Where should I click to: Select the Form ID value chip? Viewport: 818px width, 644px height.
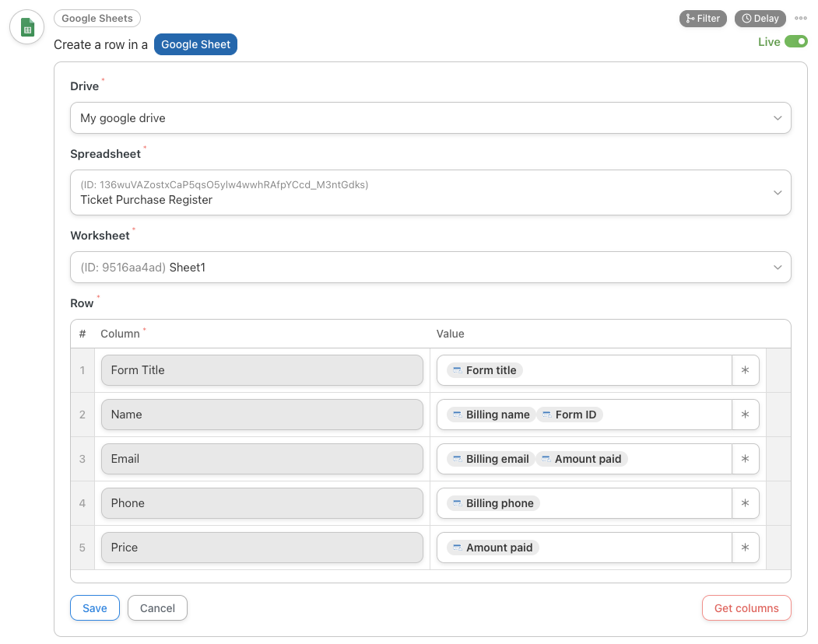tap(570, 415)
